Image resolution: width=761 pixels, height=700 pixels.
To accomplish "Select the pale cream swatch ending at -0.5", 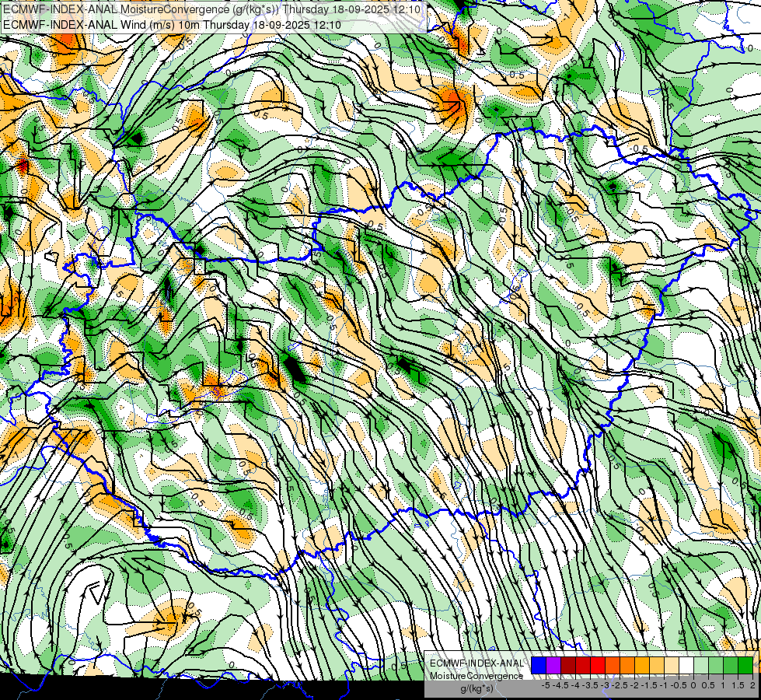I will pyautogui.click(x=672, y=666).
